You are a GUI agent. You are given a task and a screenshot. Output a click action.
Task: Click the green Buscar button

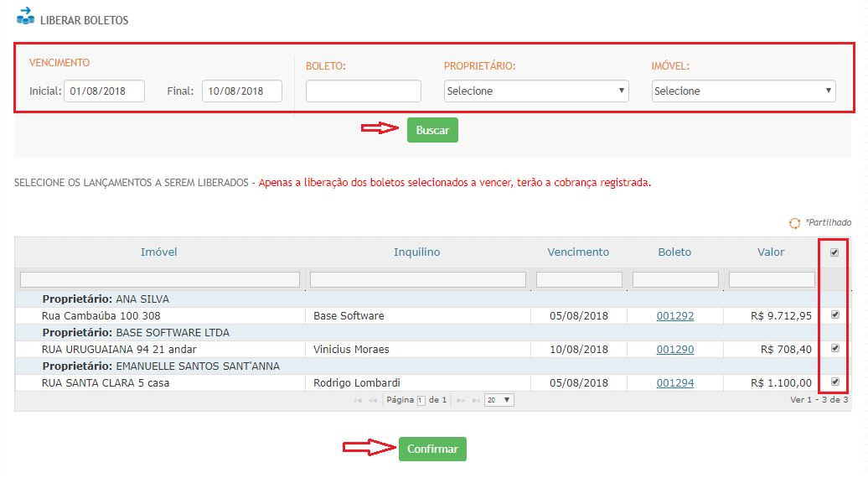[x=432, y=130]
